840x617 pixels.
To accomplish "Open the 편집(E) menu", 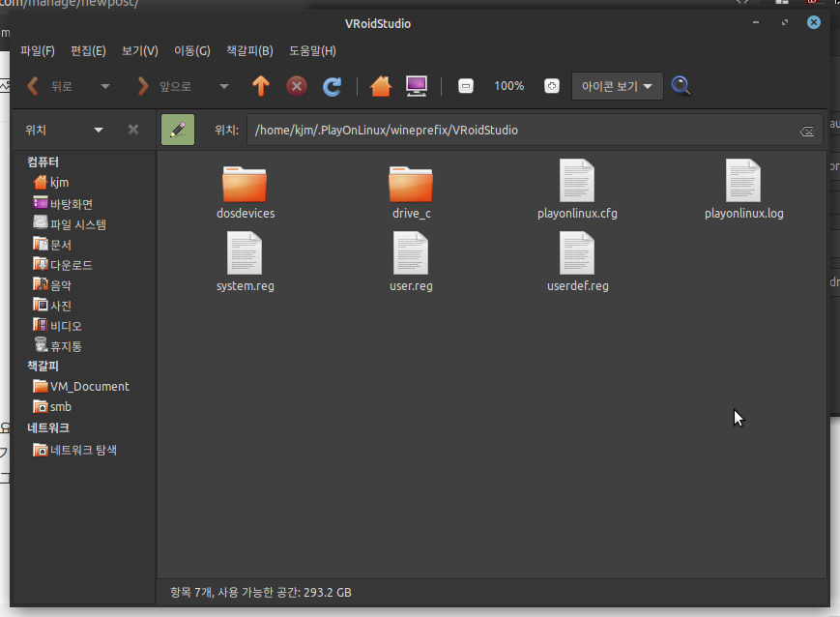I will click(88, 51).
